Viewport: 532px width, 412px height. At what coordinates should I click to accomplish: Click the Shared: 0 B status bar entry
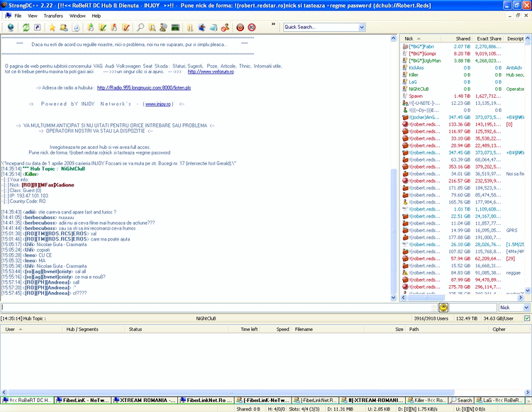coord(248,409)
